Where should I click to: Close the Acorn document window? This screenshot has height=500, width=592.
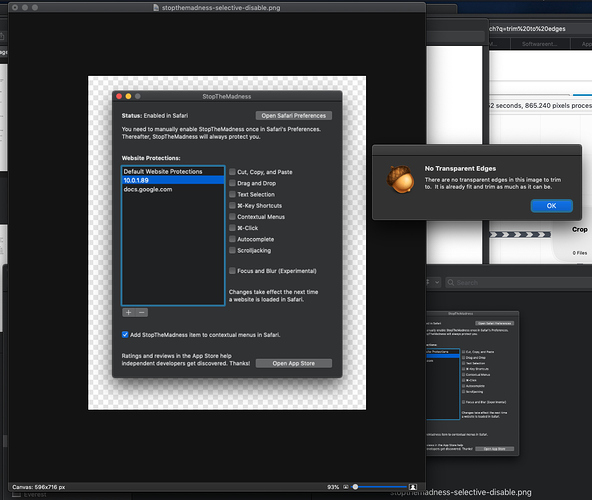point(15,7)
